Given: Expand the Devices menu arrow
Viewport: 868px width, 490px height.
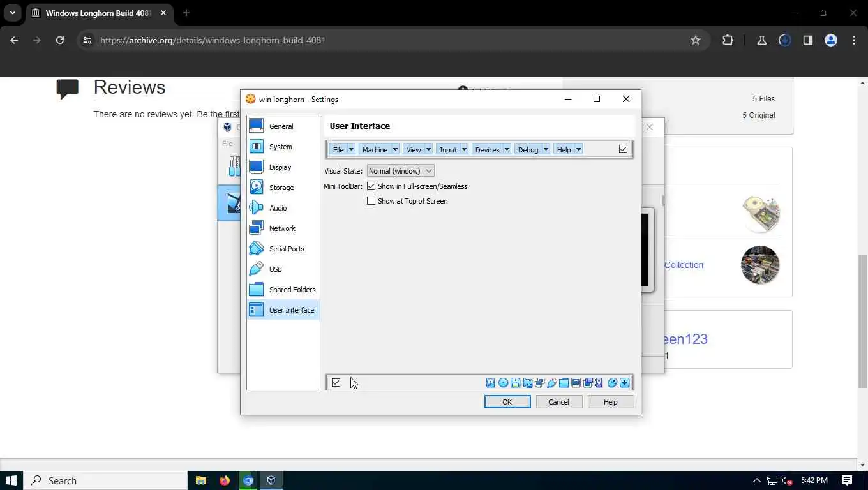Looking at the screenshot, I should [x=507, y=149].
